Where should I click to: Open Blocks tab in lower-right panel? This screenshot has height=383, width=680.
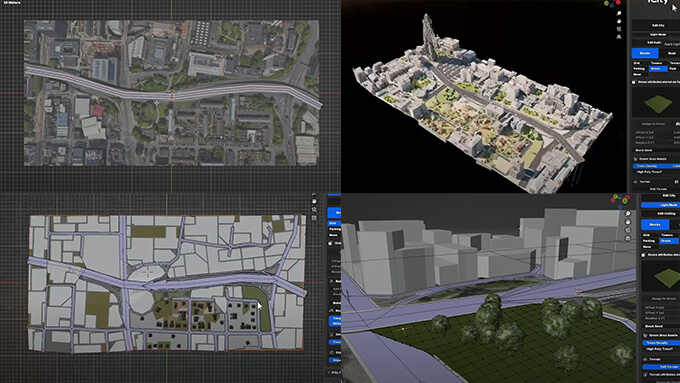click(x=655, y=225)
